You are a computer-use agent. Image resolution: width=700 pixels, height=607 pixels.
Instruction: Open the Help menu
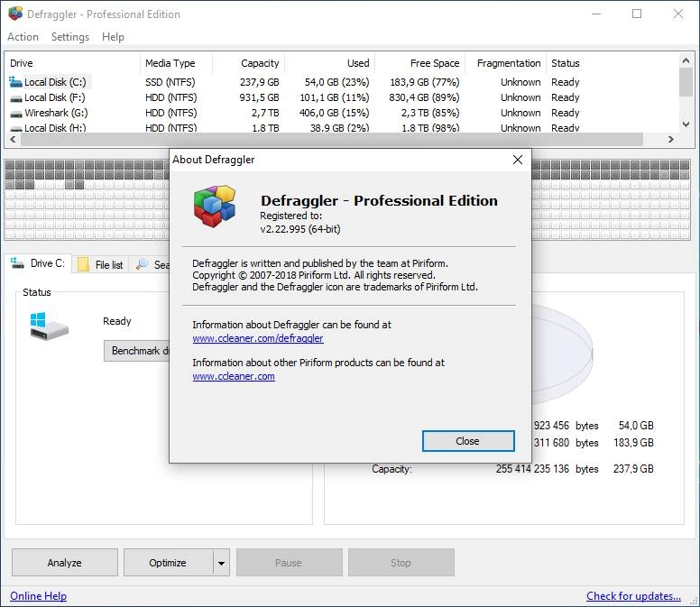pos(113,37)
